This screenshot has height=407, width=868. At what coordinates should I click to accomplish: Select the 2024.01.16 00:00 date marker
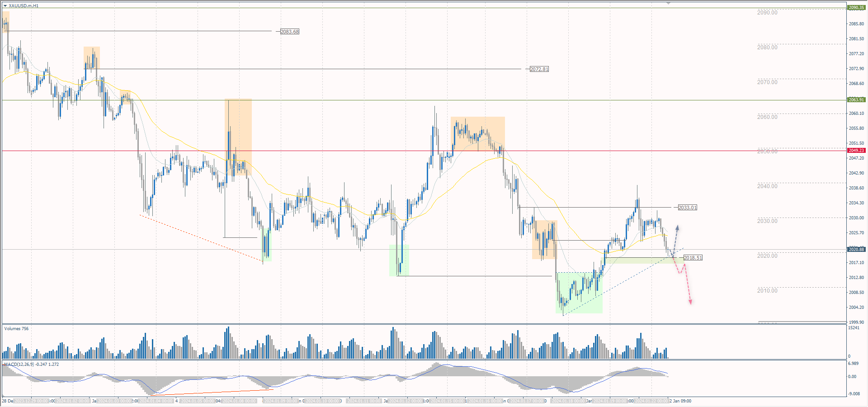point(486,401)
